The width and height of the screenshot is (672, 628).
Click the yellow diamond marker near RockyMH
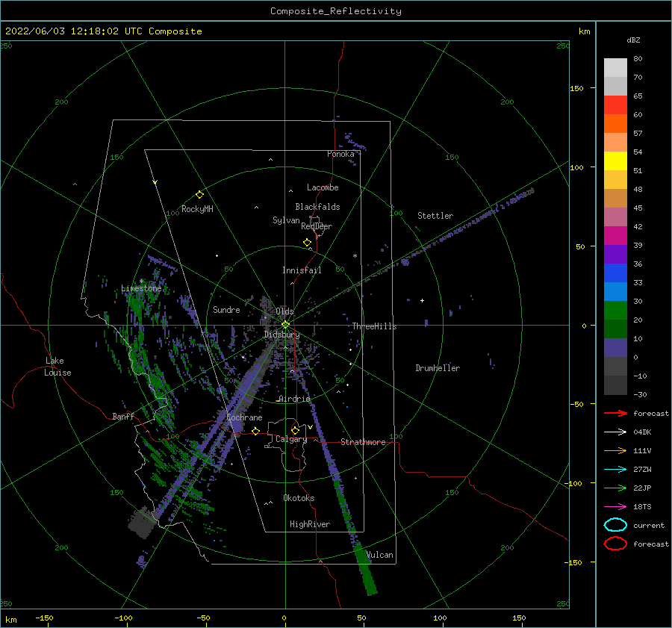click(199, 195)
